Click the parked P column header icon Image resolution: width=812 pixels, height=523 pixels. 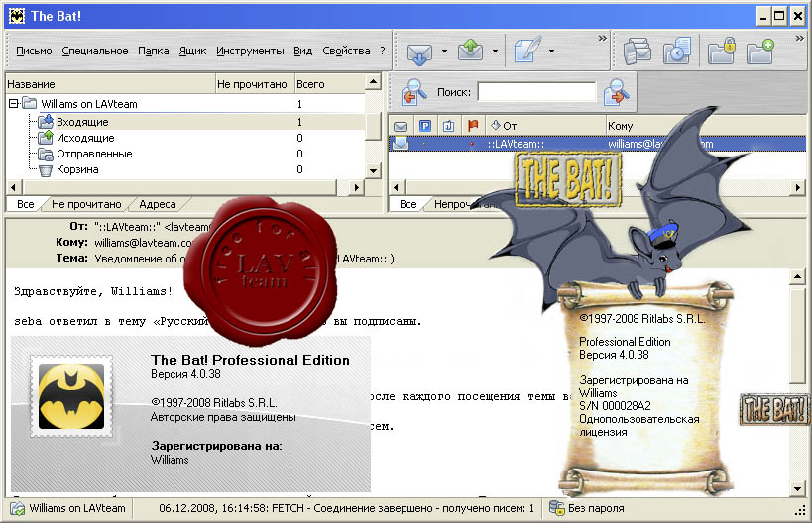pos(425,126)
